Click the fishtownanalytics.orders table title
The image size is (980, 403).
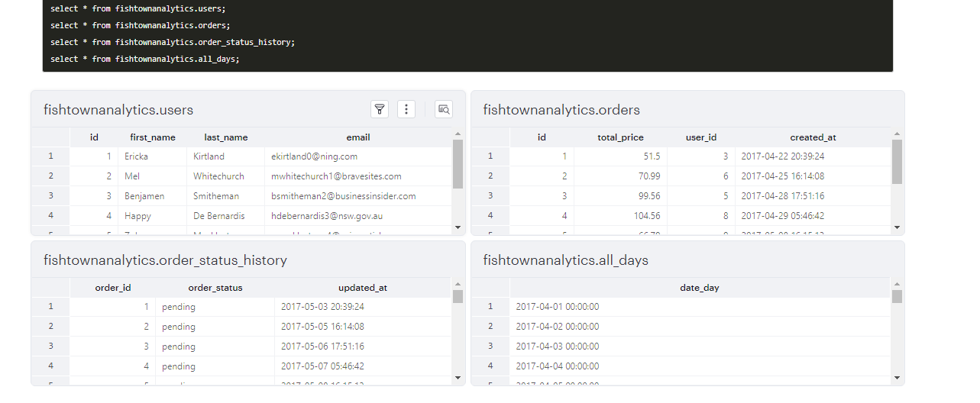click(561, 110)
